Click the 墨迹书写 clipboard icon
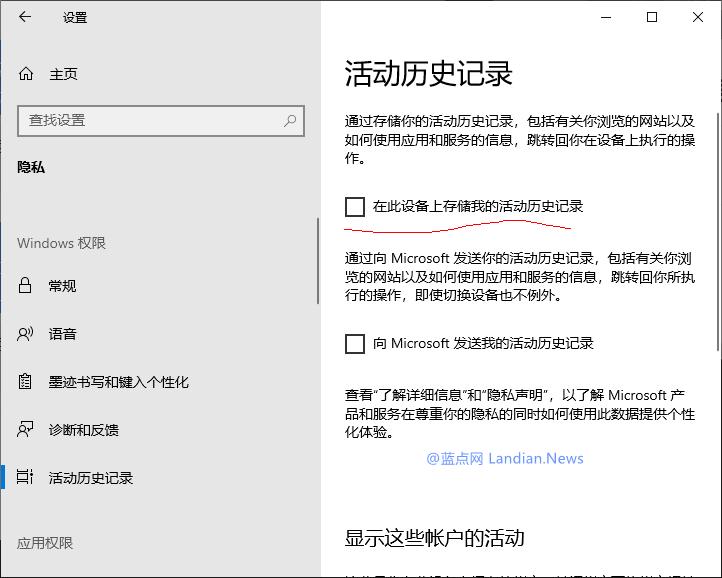Viewport: 722px width, 578px height. [x=25, y=382]
